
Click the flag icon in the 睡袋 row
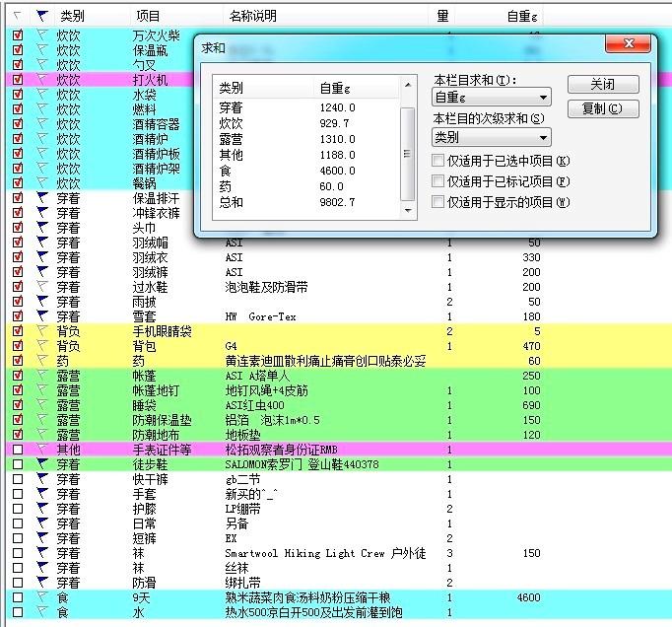click(x=41, y=405)
